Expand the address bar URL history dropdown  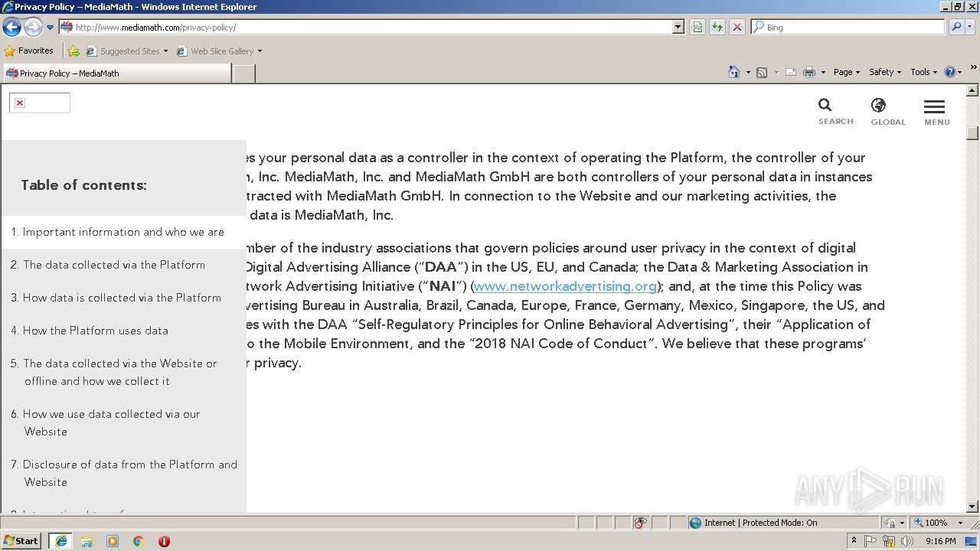pos(678,27)
